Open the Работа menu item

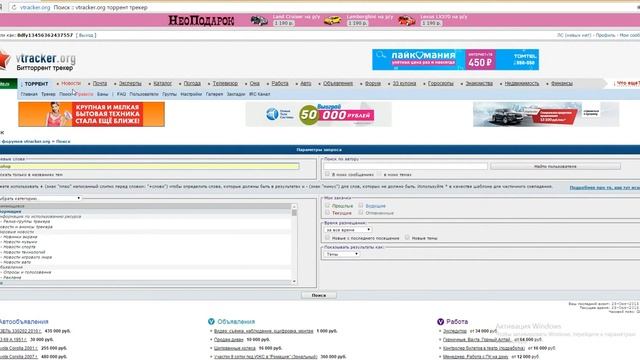pos(280,83)
